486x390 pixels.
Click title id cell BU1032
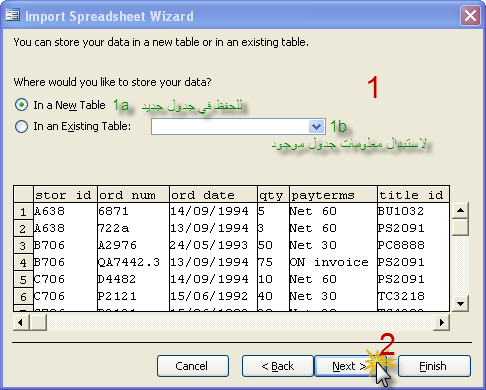[413, 211]
